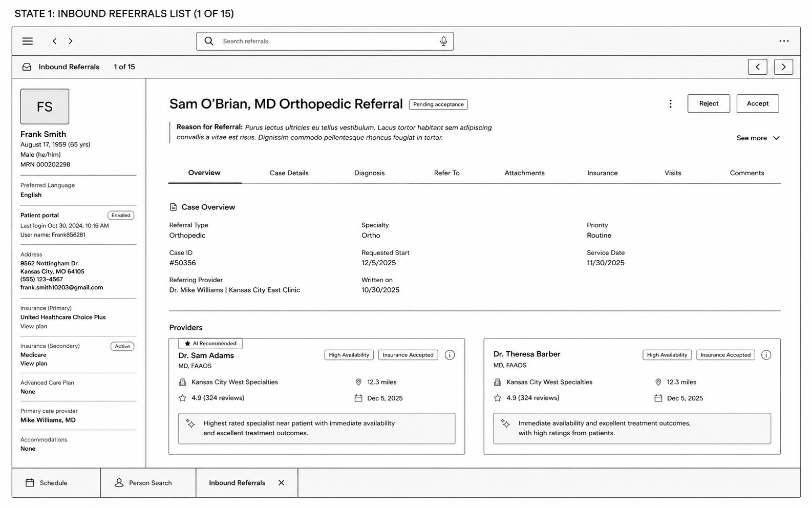
Task: Click rating star on Theresa Barber card
Action: pyautogui.click(x=497, y=398)
